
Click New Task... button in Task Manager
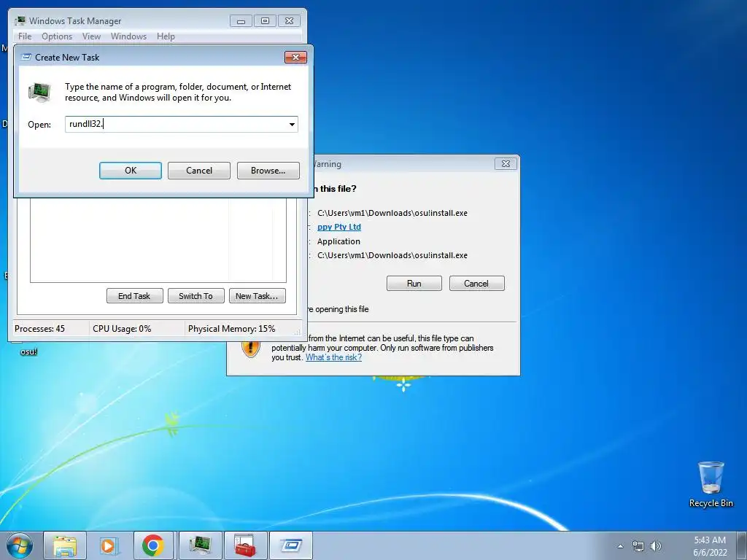tap(257, 296)
